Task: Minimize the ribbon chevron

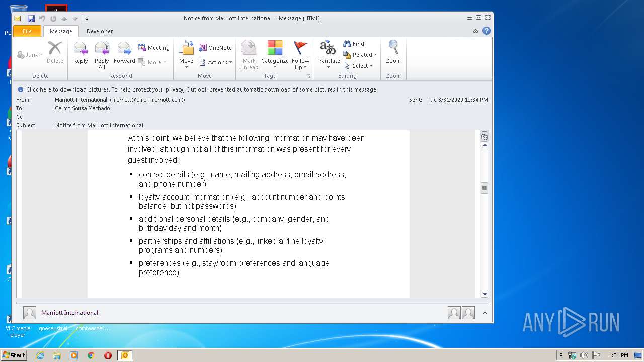Action: [x=475, y=31]
